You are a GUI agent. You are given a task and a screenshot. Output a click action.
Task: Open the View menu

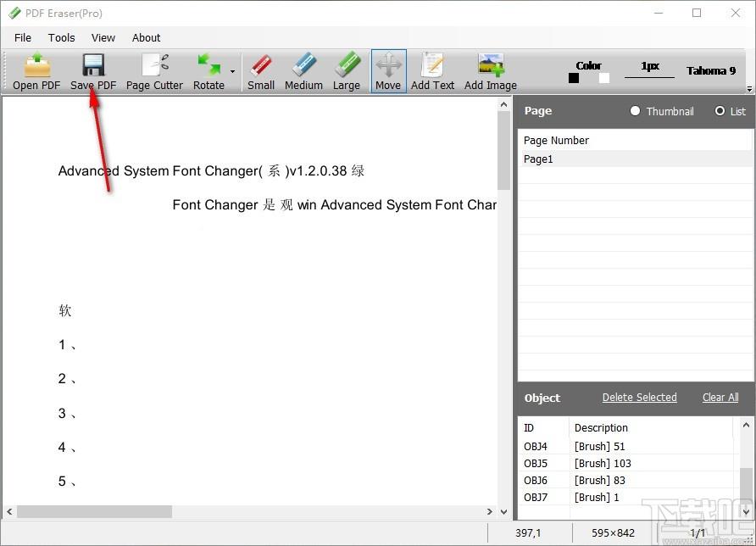(x=103, y=37)
